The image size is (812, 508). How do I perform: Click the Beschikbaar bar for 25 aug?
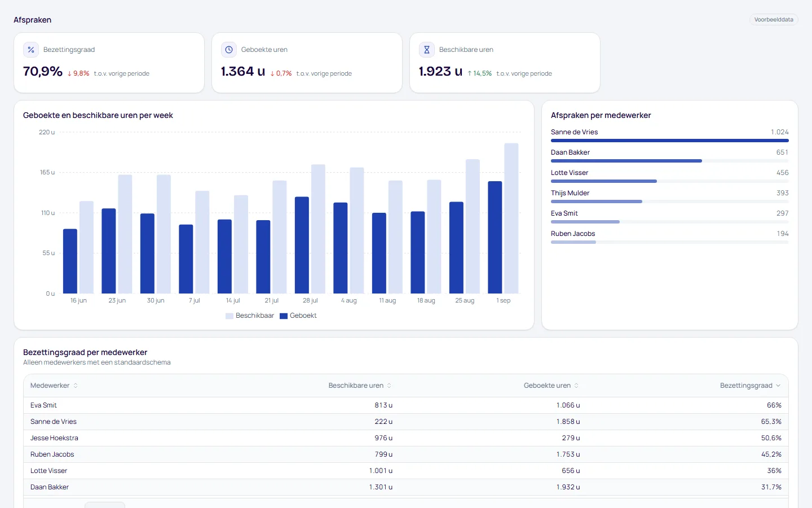(x=473, y=226)
